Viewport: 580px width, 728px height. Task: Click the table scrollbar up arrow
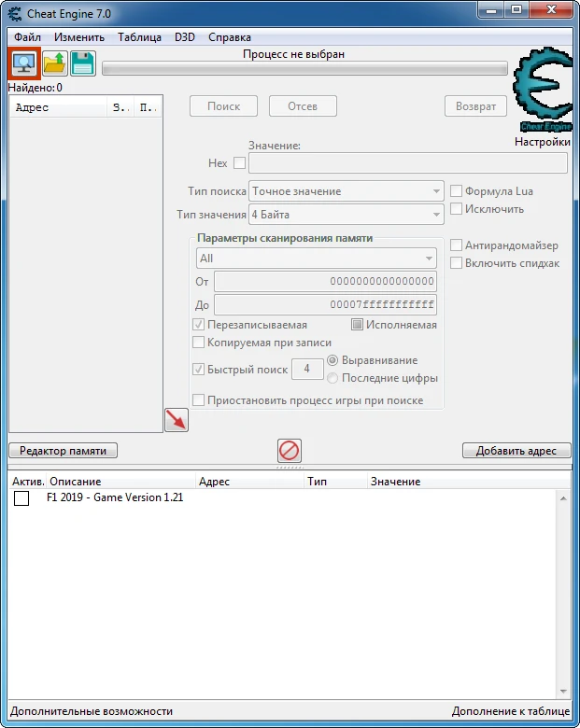(x=563, y=498)
